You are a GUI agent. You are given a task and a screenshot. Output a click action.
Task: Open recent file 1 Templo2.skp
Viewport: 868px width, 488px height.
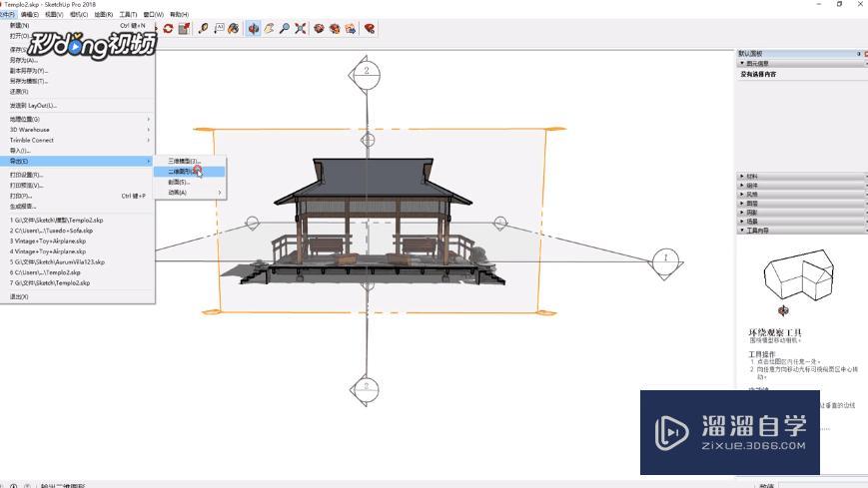(78, 221)
